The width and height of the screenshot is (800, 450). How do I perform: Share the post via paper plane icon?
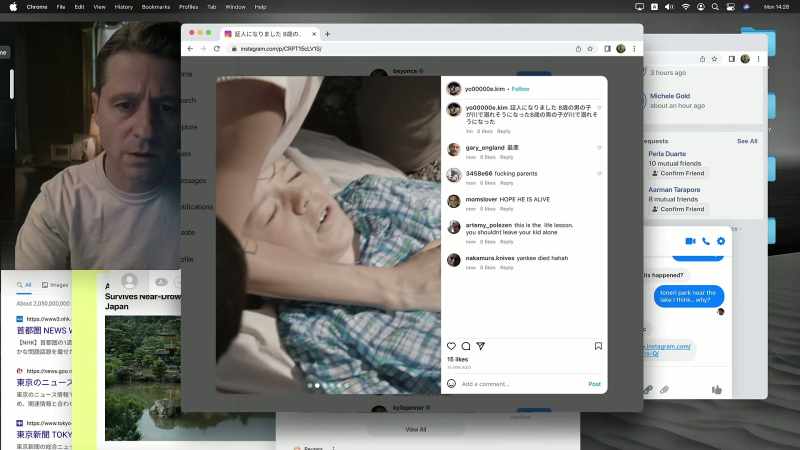point(481,346)
